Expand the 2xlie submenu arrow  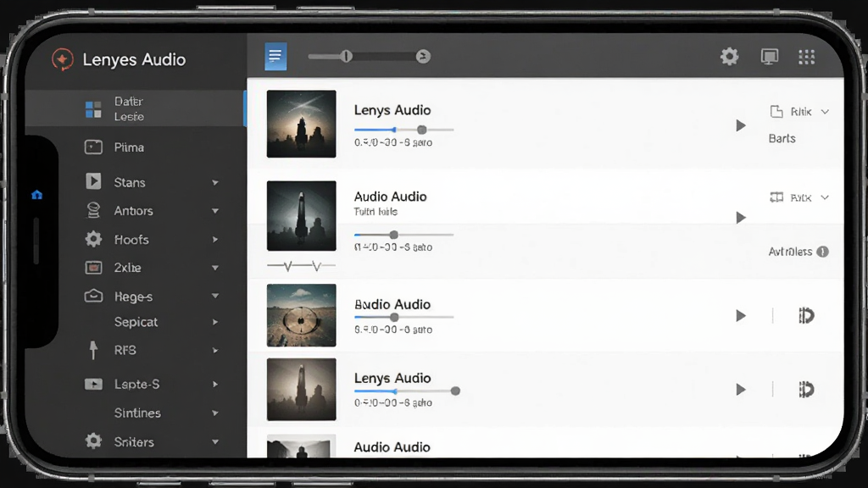click(215, 268)
